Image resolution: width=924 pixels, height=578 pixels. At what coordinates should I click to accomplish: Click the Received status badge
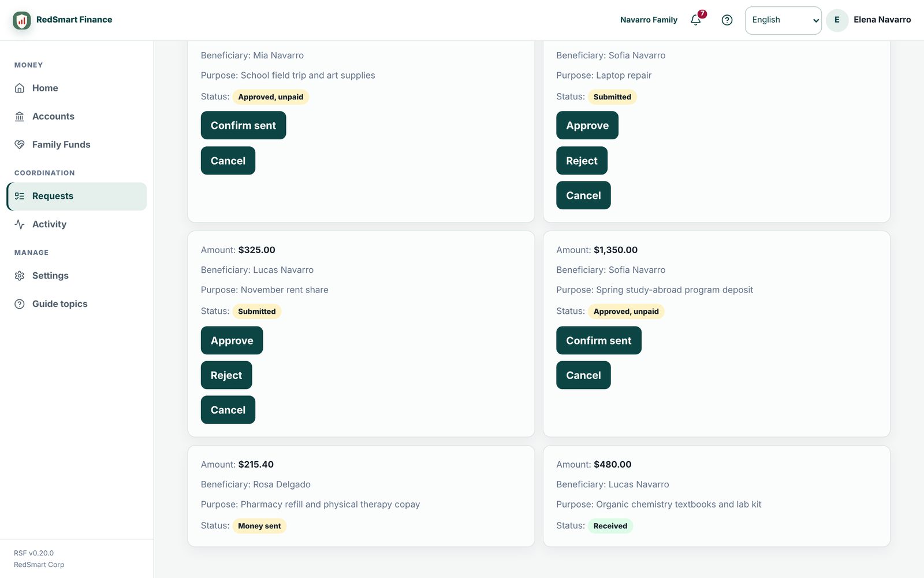(x=610, y=526)
